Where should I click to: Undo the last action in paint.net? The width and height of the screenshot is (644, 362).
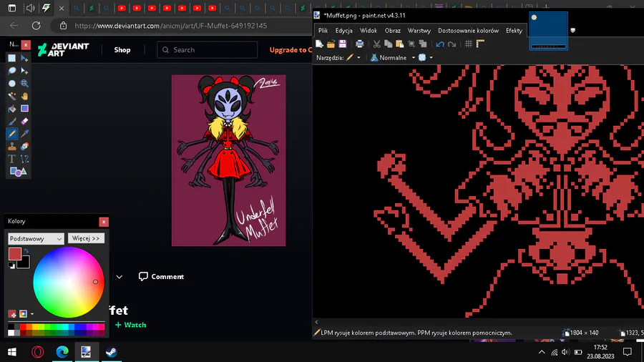(x=440, y=44)
